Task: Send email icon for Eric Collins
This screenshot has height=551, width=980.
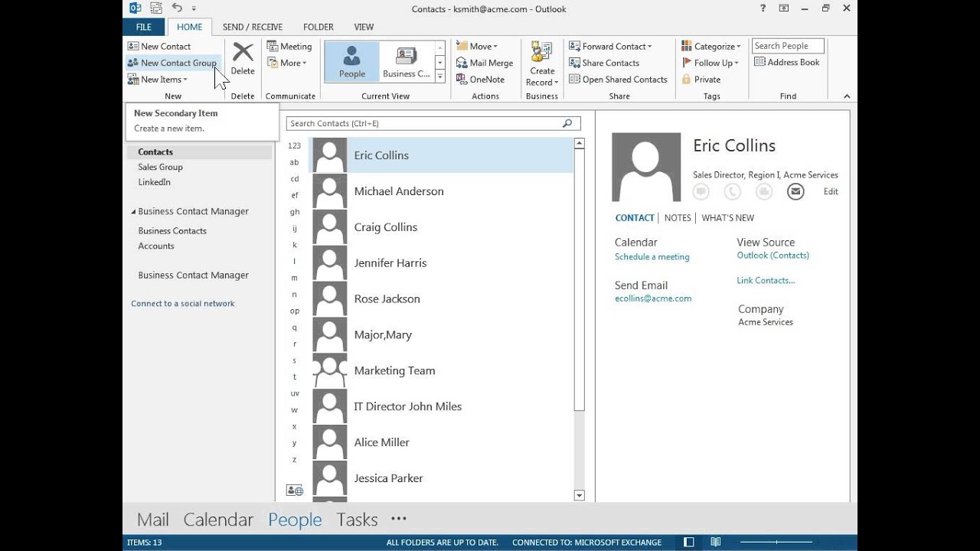Action: point(795,191)
